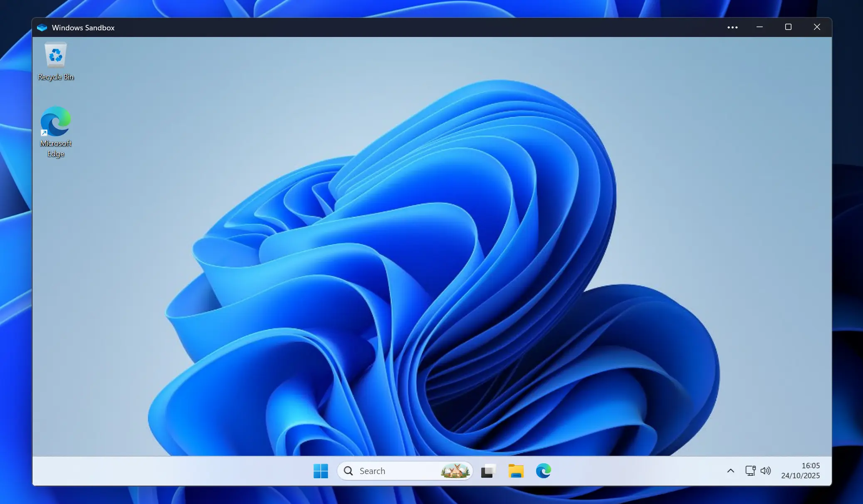Open the volume control in the system tray
Image resolution: width=863 pixels, height=504 pixels.
tap(766, 471)
